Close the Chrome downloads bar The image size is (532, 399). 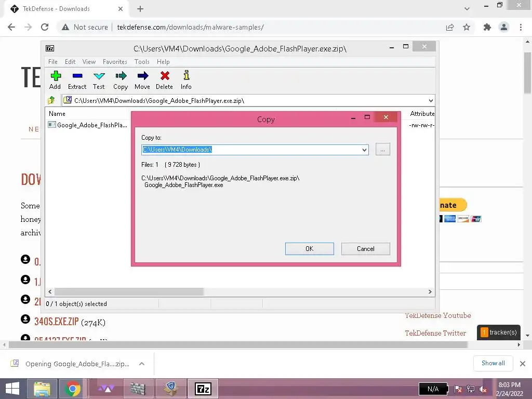523,364
